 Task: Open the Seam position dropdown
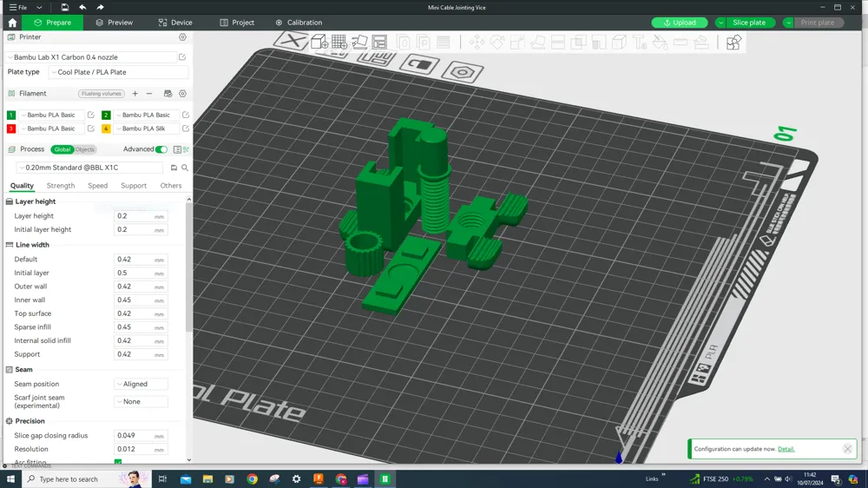click(141, 384)
